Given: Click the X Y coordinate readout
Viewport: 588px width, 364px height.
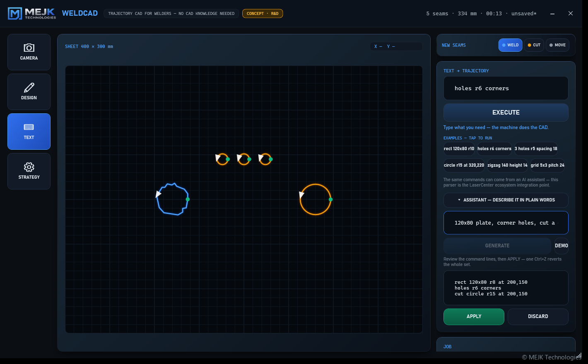Looking at the screenshot, I should click(396, 46).
